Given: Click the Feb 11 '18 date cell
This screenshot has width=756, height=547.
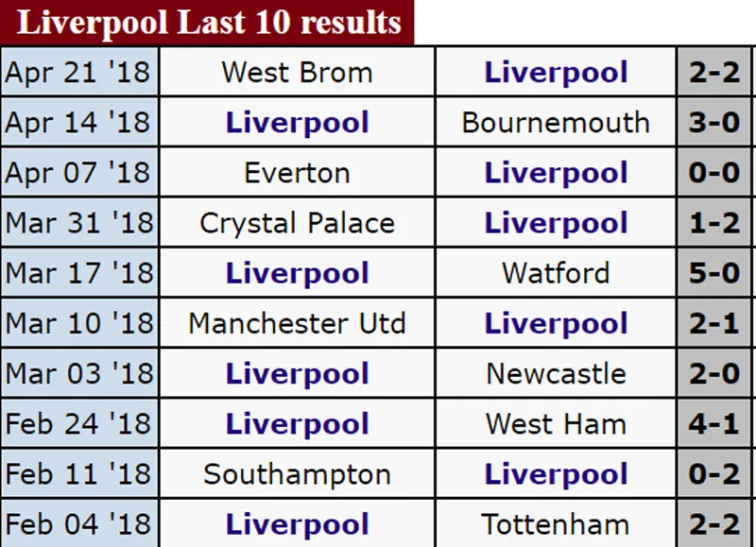Looking at the screenshot, I should (x=78, y=473).
